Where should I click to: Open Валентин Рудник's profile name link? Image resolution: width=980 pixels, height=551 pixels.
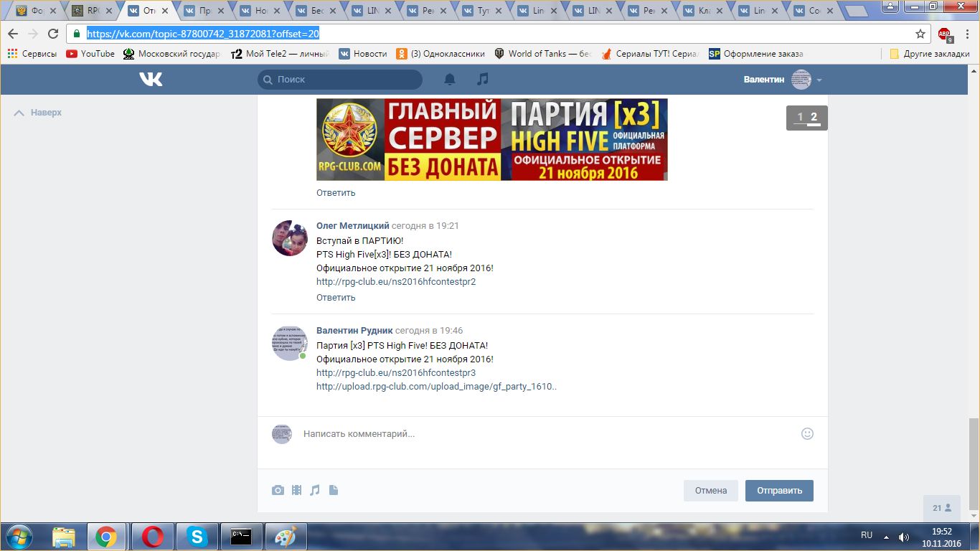(x=354, y=331)
